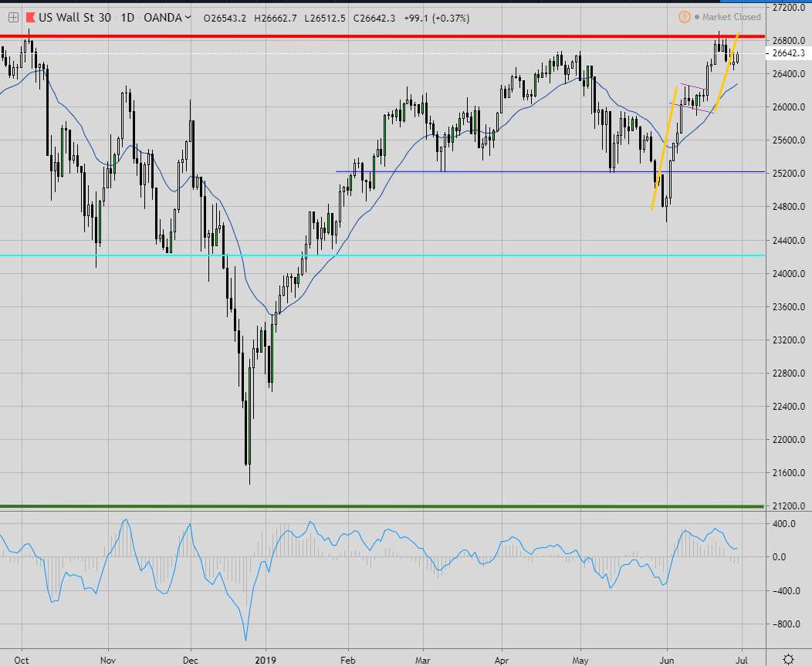This screenshot has width=812, height=666.
Task: Click the US Wall St 30 symbol title
Action: [x=75, y=18]
